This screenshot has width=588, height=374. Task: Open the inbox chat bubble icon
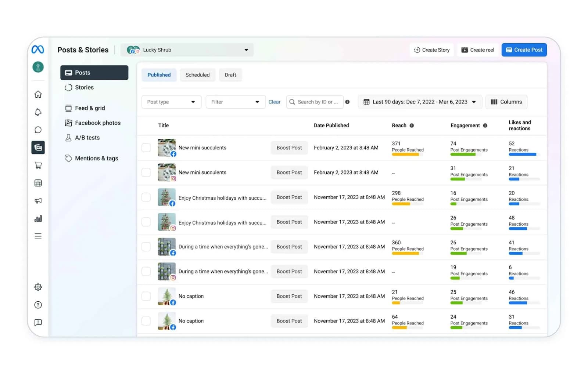click(x=38, y=130)
